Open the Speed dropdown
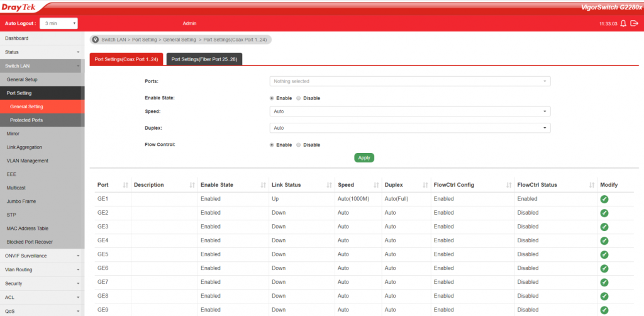 coord(409,111)
